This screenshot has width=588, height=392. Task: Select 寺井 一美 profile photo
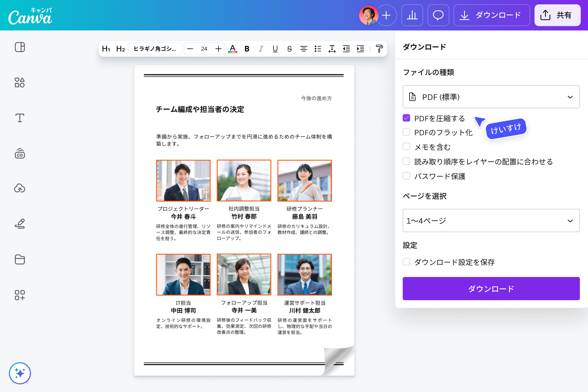tap(244, 274)
